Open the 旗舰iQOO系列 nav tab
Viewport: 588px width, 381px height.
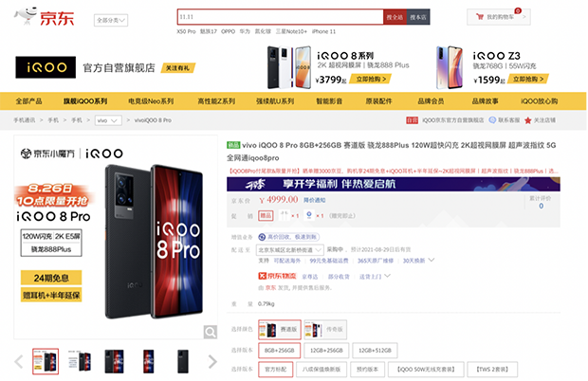tap(85, 101)
